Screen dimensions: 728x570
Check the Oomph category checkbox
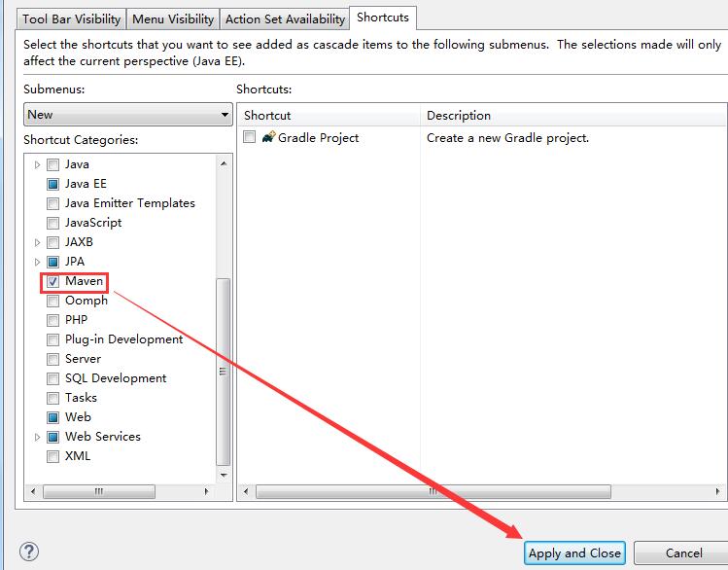(x=52, y=301)
